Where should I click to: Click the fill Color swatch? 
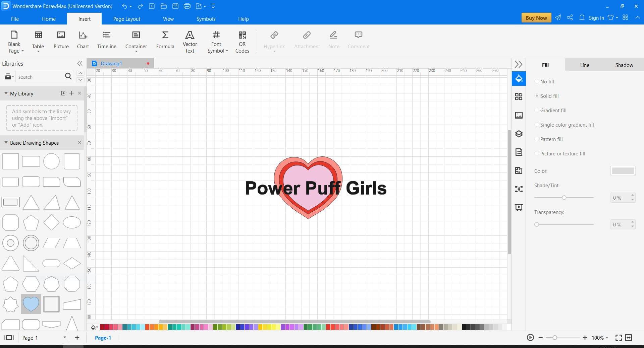(623, 171)
